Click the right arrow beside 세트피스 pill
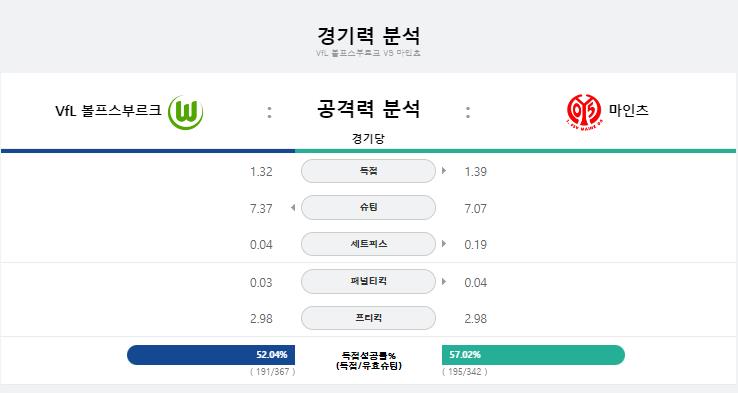Image resolution: width=738 pixels, height=393 pixels. click(444, 244)
